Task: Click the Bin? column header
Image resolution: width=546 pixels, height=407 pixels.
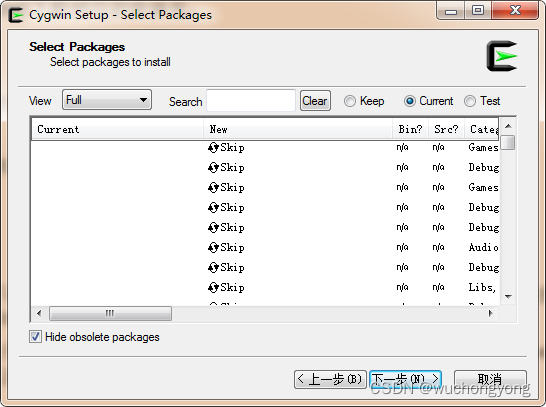Action: (x=411, y=129)
